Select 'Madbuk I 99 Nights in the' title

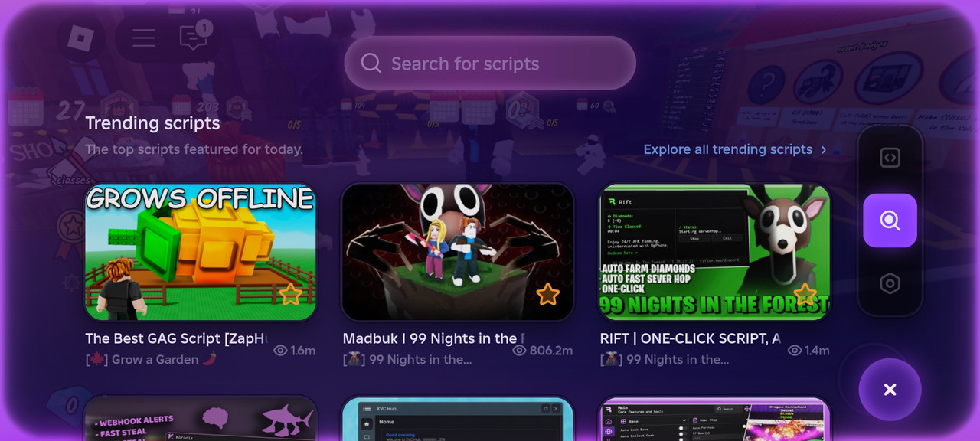tap(433, 338)
